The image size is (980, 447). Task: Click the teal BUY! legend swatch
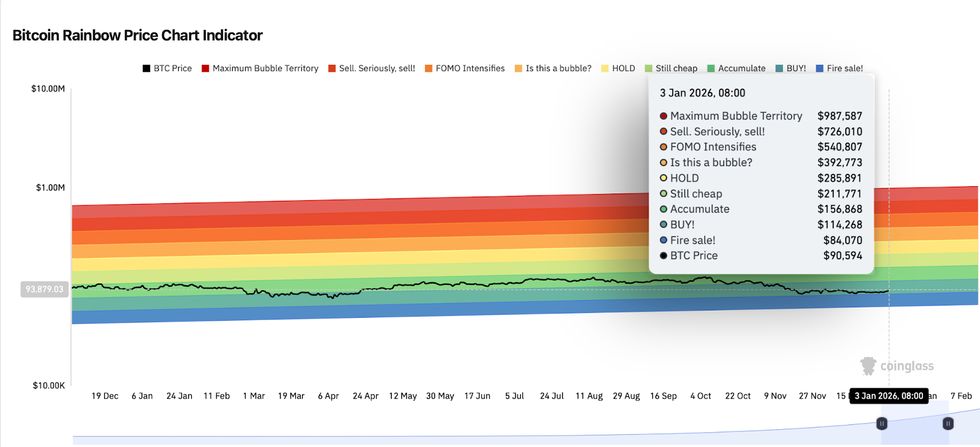pyautogui.click(x=780, y=69)
